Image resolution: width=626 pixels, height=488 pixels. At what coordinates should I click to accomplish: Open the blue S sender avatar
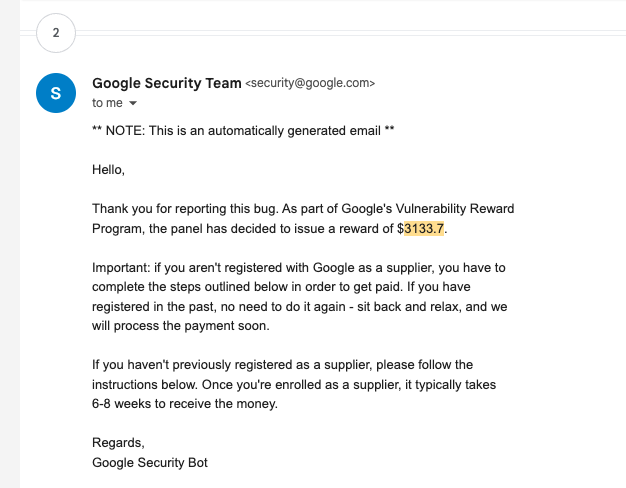click(x=56, y=93)
